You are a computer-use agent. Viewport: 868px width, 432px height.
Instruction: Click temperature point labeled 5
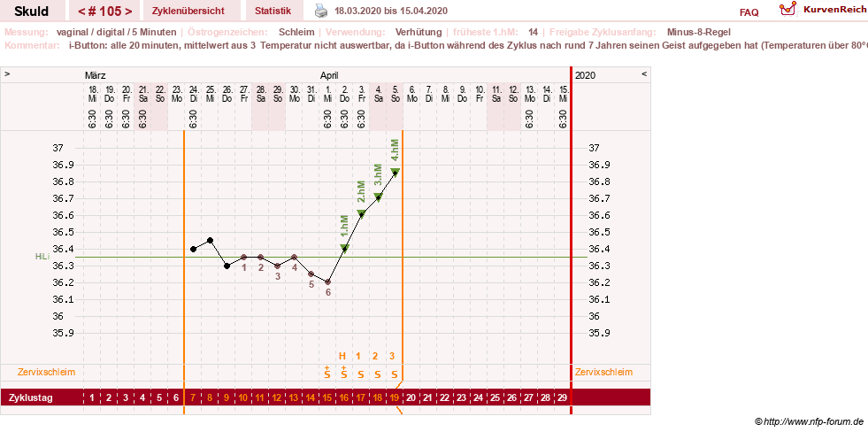[x=311, y=274]
